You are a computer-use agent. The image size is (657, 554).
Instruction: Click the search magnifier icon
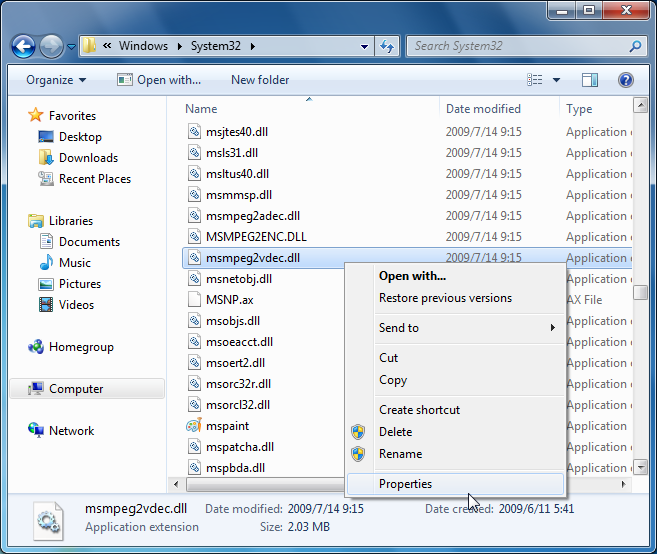coord(635,46)
